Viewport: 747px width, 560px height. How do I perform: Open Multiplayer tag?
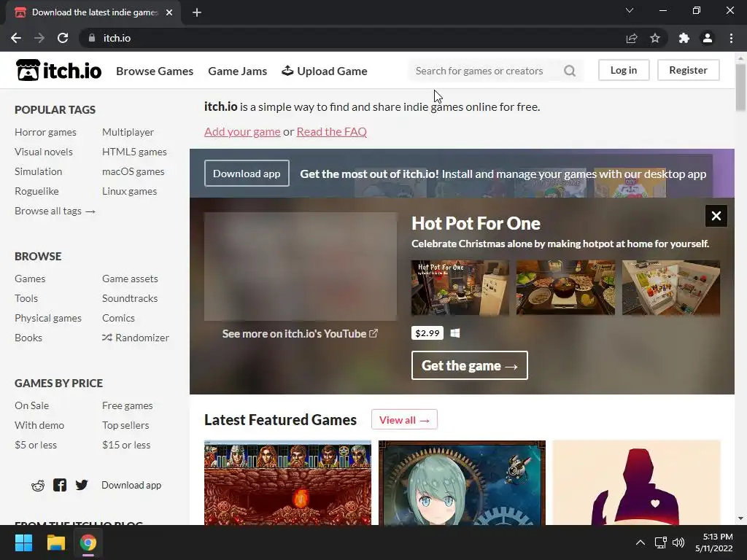point(128,132)
